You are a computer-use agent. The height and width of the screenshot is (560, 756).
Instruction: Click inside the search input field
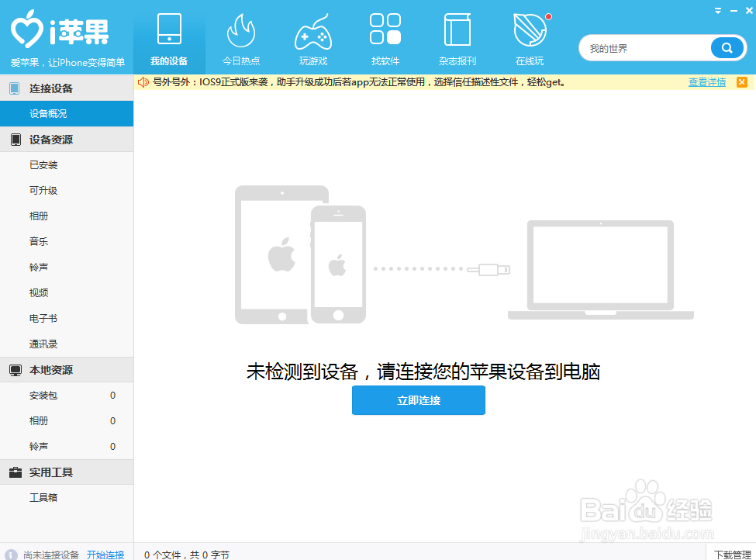(x=651, y=47)
